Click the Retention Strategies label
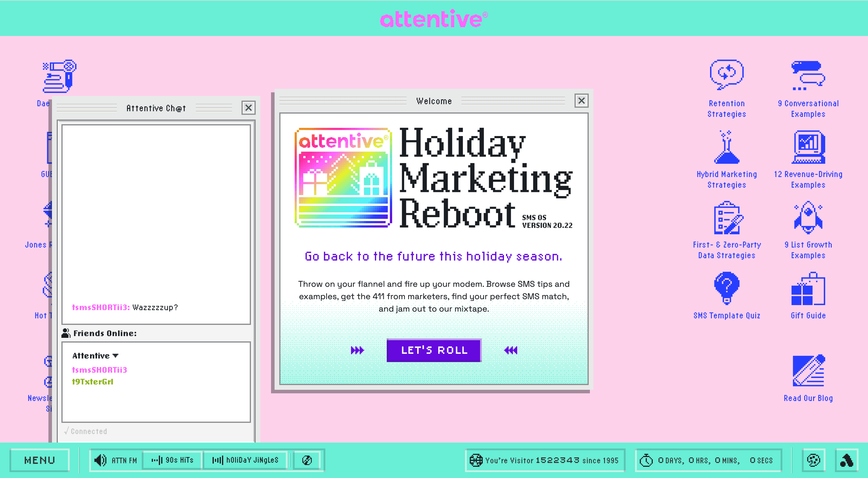The image size is (868, 478). tap(727, 109)
